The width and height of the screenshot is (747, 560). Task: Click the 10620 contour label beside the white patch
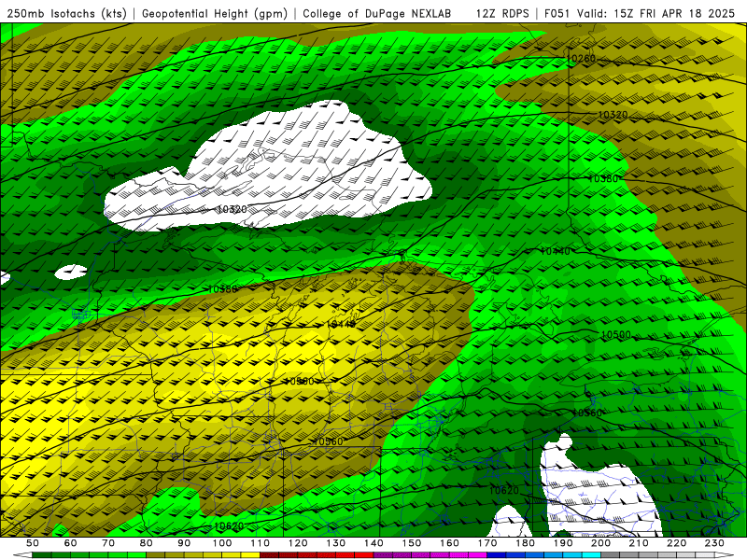point(504,490)
